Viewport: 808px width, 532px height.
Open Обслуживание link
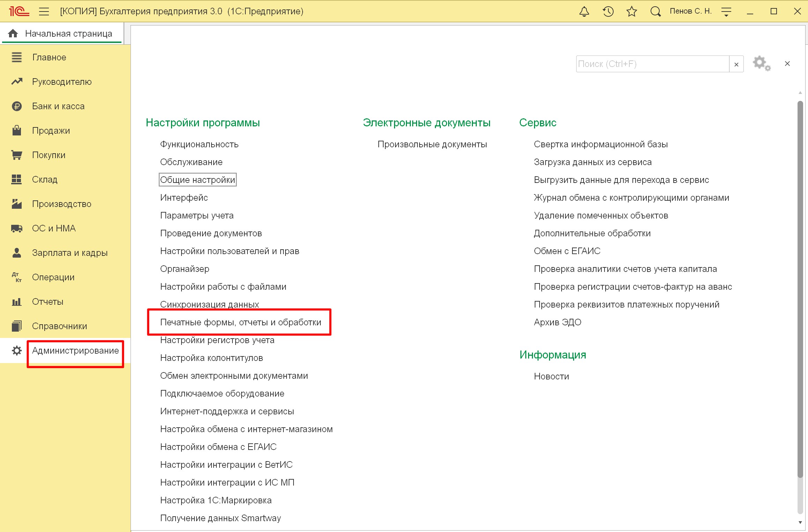click(191, 162)
